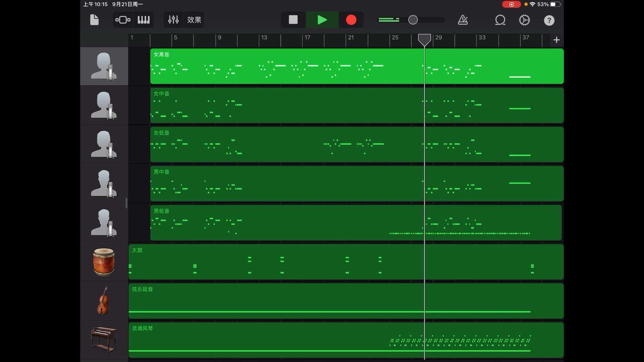Select the 弦乐延音 strings track icon
This screenshot has width=644, height=362.
point(103,301)
